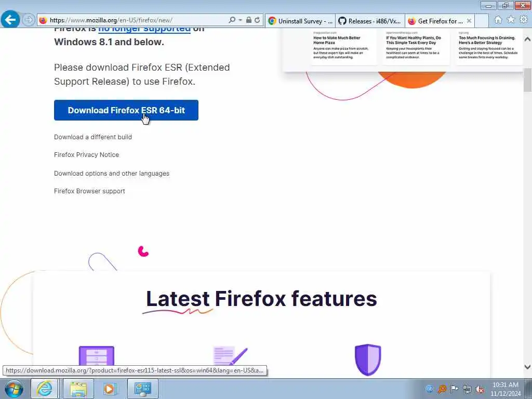Click Download Firefox ESR 64-bit button
Screen dimensions: 532x399
pos(126,110)
